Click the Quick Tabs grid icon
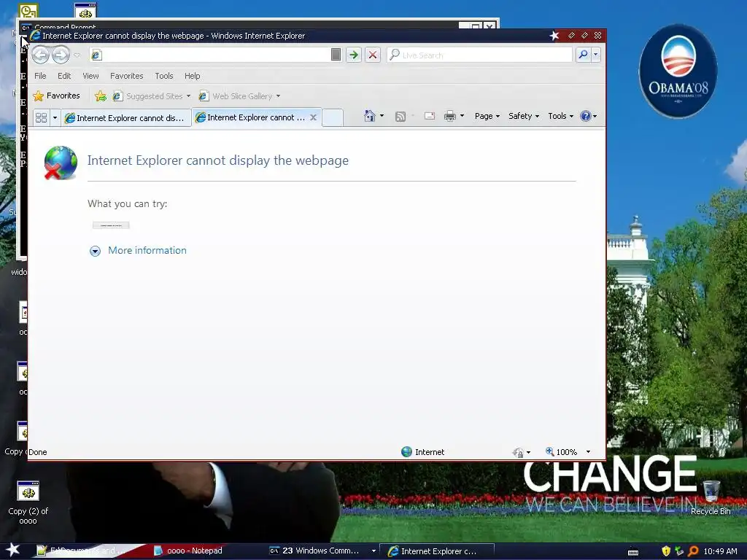This screenshot has width=747, height=560. click(42, 117)
